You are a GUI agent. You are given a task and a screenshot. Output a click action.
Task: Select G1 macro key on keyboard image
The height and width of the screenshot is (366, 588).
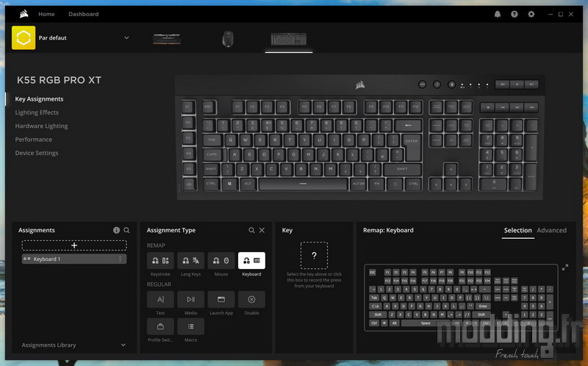pyautogui.click(x=188, y=107)
